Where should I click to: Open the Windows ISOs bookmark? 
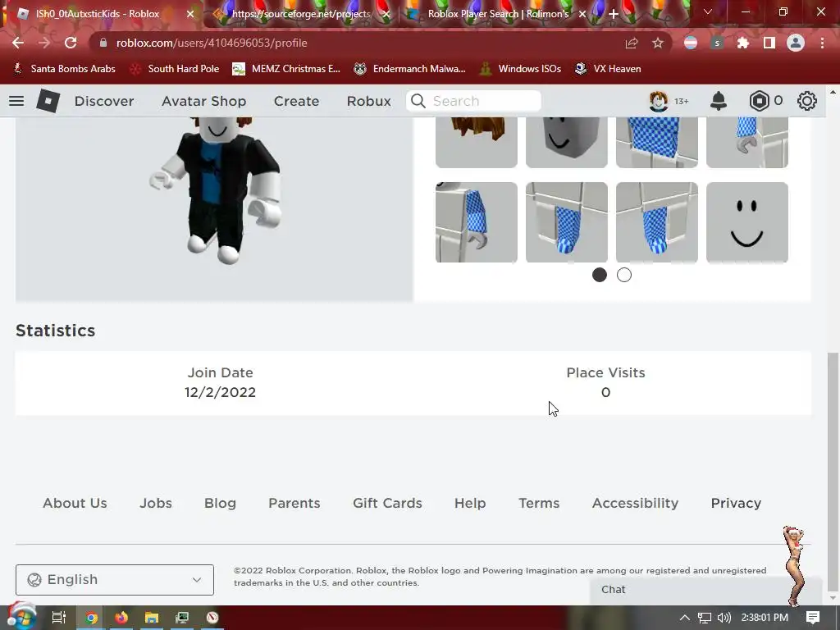520,69
